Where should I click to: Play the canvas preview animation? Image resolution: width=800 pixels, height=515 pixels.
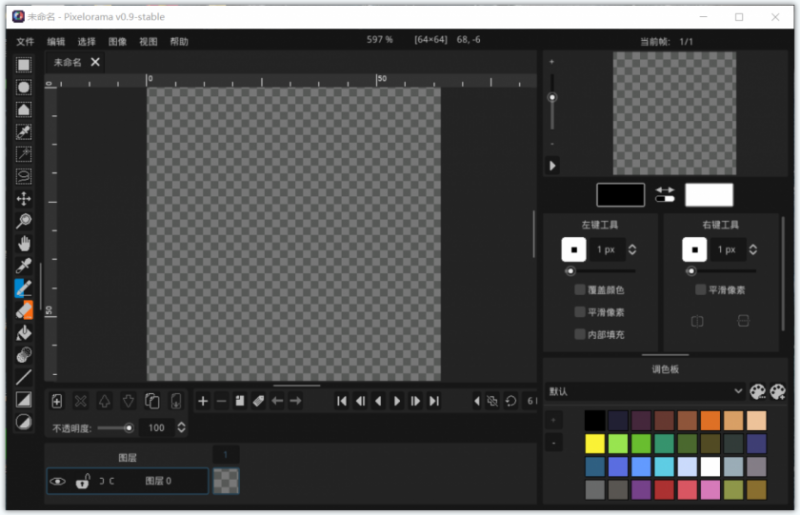click(x=552, y=165)
